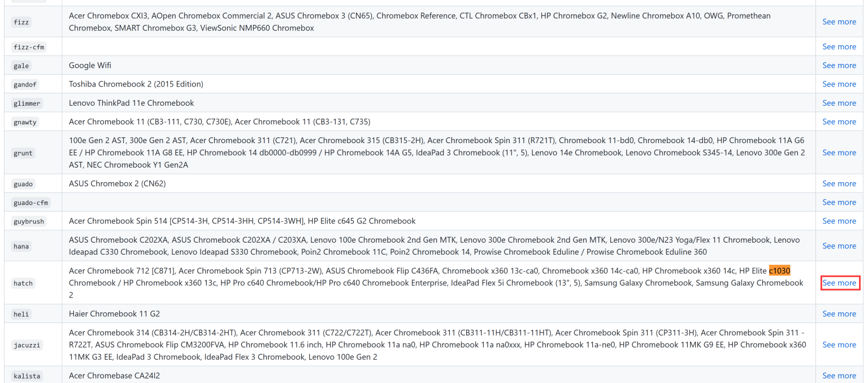The height and width of the screenshot is (383, 868).
Task: Select Haier Chromebook 11 G2 text
Action: tap(114, 313)
